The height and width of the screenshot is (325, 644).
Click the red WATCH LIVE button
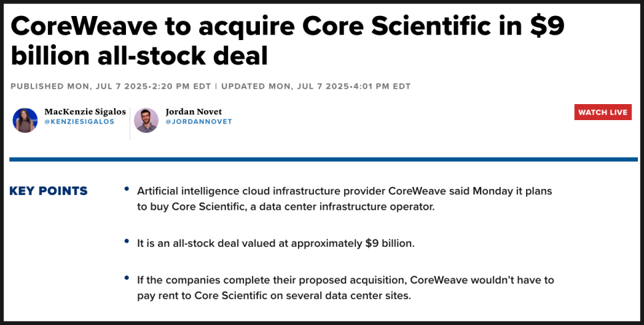pyautogui.click(x=603, y=112)
